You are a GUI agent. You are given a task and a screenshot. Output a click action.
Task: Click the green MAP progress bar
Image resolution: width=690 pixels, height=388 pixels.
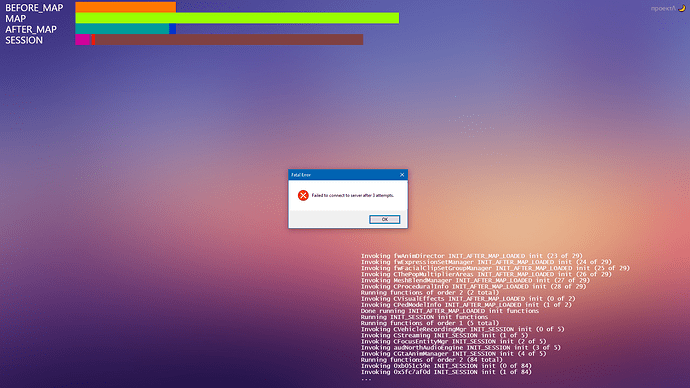(237, 18)
